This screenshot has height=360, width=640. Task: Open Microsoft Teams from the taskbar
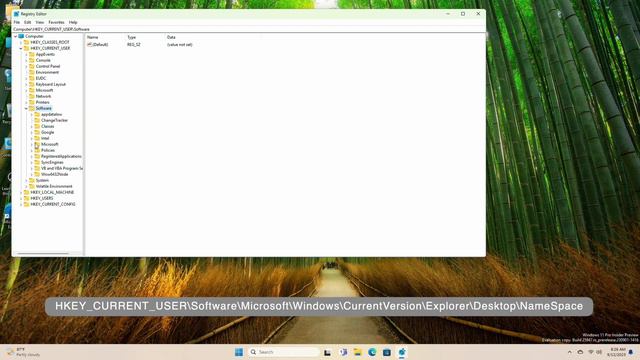[x=343, y=352]
